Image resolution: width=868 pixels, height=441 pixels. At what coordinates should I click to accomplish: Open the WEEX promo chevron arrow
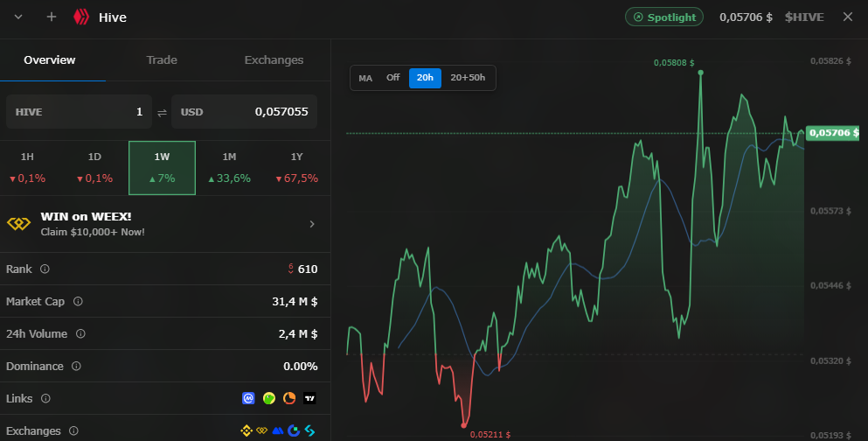(x=312, y=224)
